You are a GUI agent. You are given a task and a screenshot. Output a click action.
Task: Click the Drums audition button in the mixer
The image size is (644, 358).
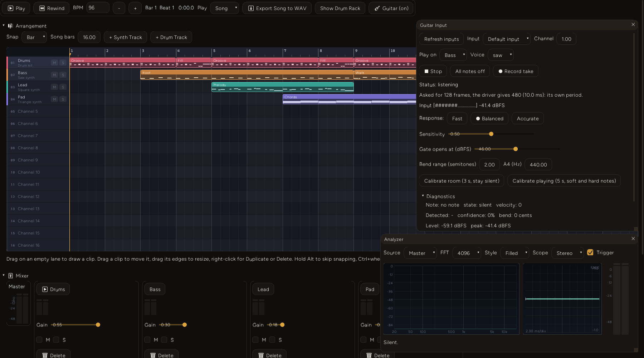tap(53, 289)
